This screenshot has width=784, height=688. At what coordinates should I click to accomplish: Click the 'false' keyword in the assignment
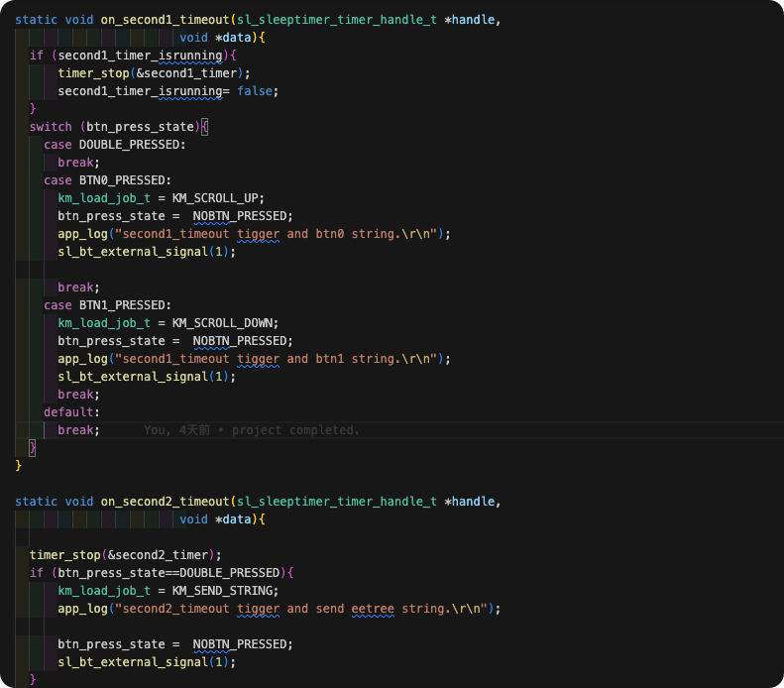(x=255, y=91)
